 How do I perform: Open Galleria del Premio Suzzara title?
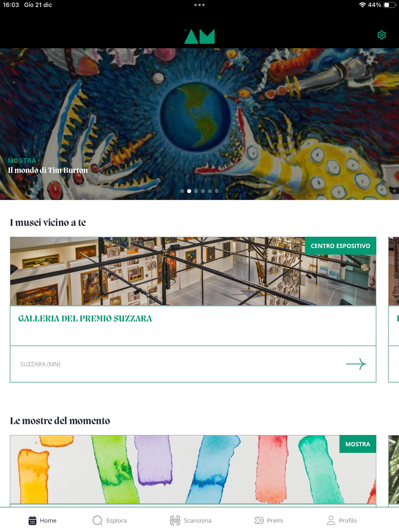click(x=85, y=318)
